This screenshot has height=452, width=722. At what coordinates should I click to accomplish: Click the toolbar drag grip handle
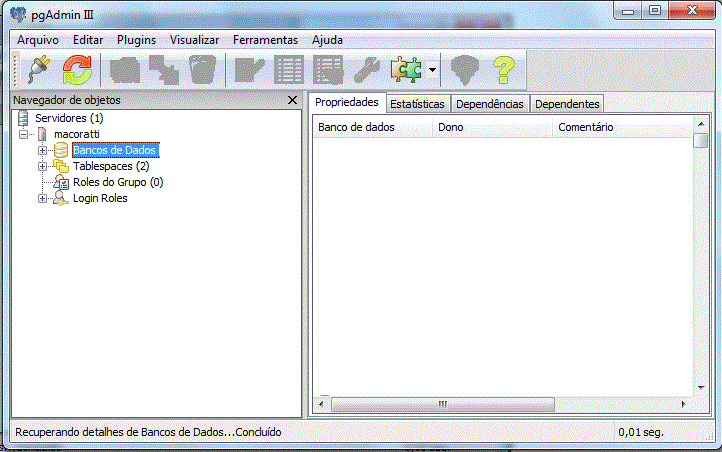[x=15, y=70]
